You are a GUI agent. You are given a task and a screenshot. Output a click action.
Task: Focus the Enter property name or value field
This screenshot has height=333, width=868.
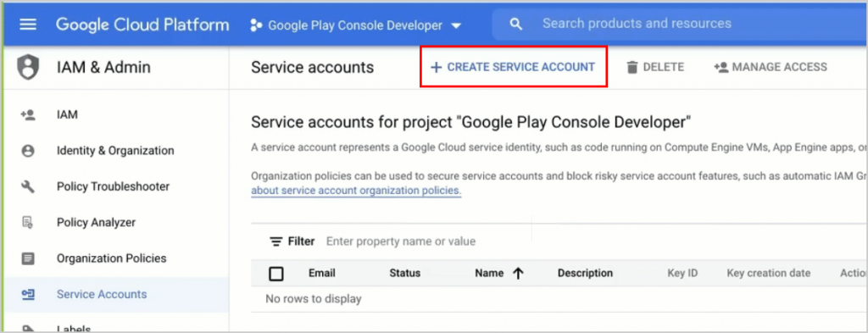coord(401,241)
